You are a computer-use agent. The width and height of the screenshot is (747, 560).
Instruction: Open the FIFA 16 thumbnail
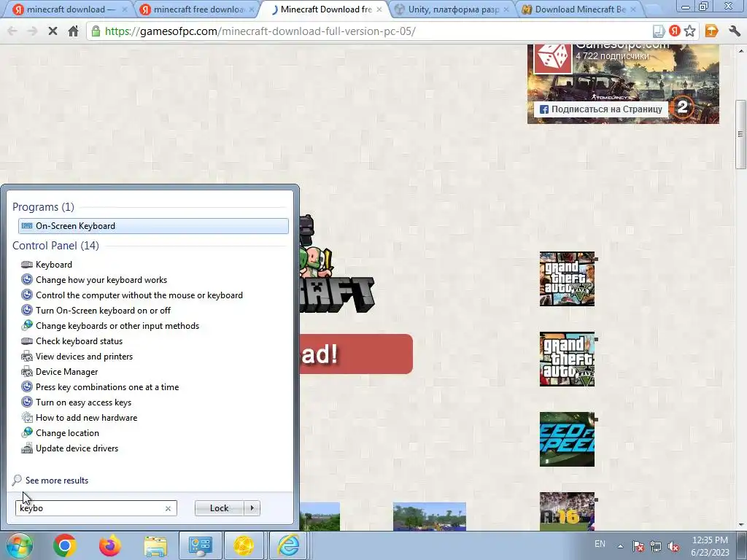click(567, 511)
